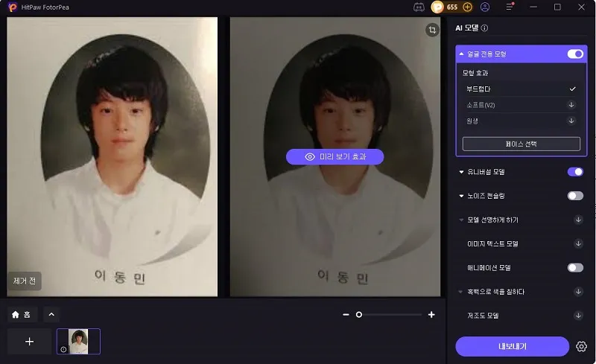Expand the thumbnail strip chevron up button
The height and width of the screenshot is (364, 596).
(51, 315)
